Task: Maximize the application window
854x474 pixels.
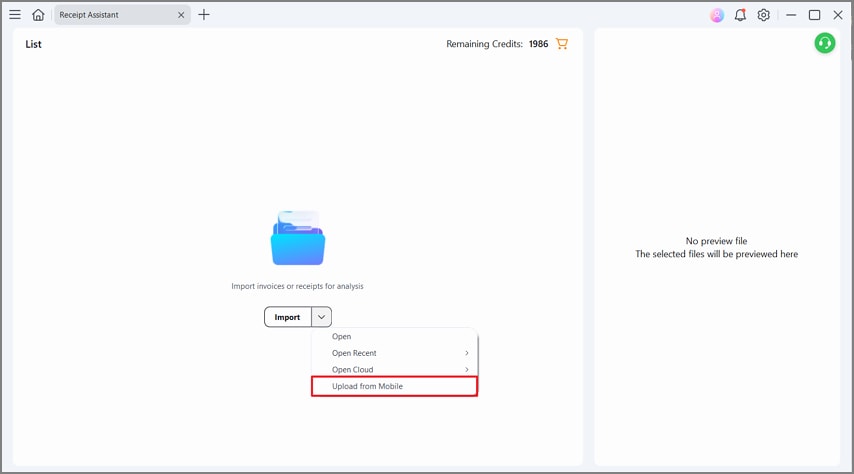Action: [x=814, y=15]
